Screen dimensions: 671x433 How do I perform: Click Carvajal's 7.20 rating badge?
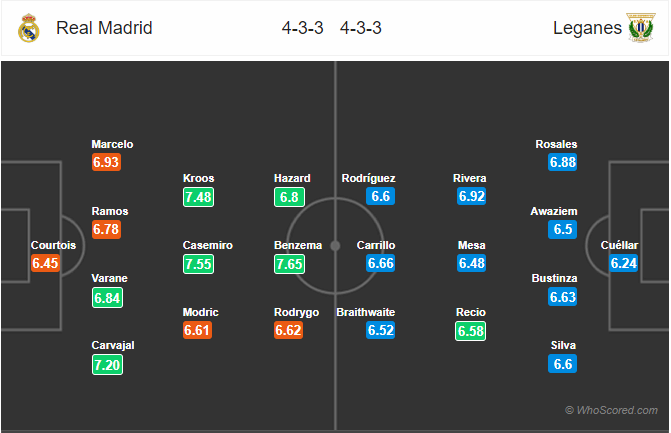[x=107, y=365]
